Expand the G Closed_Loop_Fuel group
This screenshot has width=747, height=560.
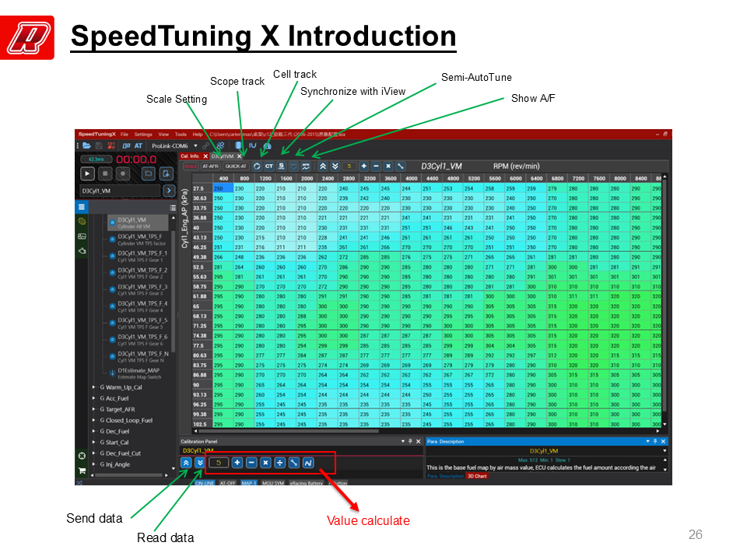pos(94,420)
